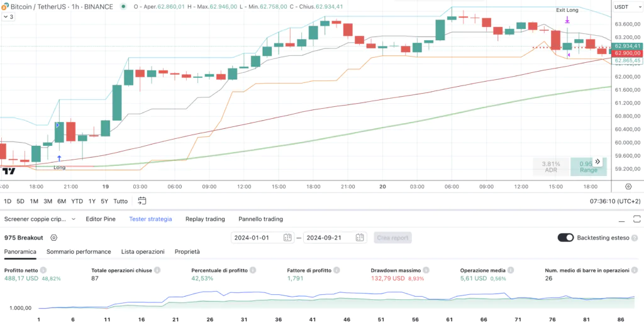
Task: Set chart range to 1D
Action: [x=8, y=201]
